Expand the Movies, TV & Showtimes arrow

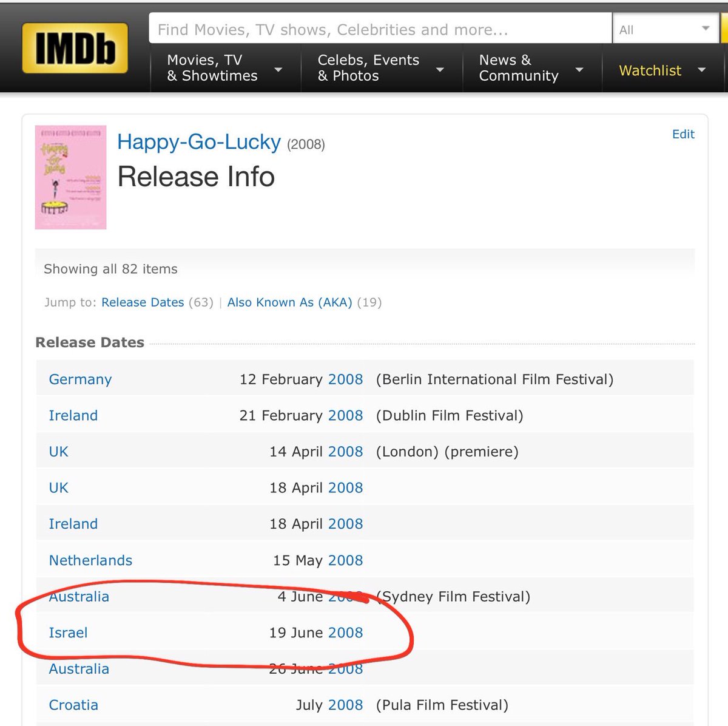click(x=278, y=70)
